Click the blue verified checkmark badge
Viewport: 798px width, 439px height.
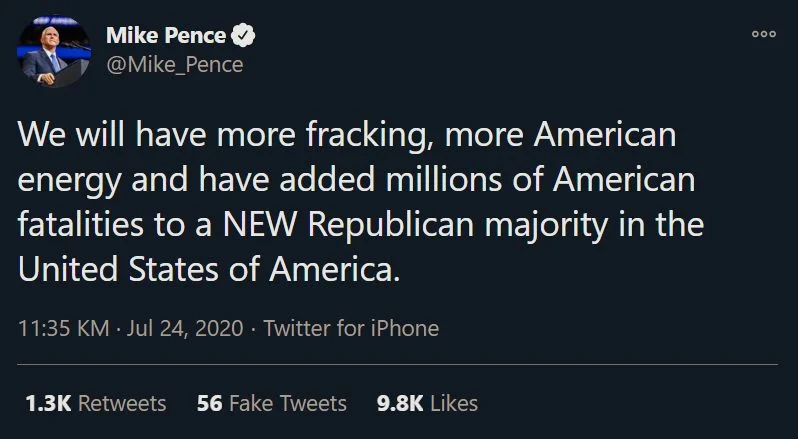coord(243,37)
